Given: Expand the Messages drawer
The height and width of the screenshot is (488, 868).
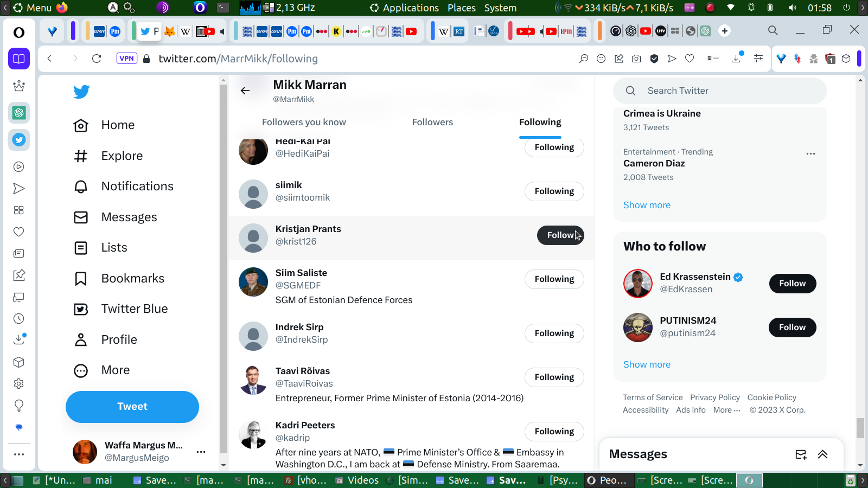Looking at the screenshot, I should click(822, 454).
